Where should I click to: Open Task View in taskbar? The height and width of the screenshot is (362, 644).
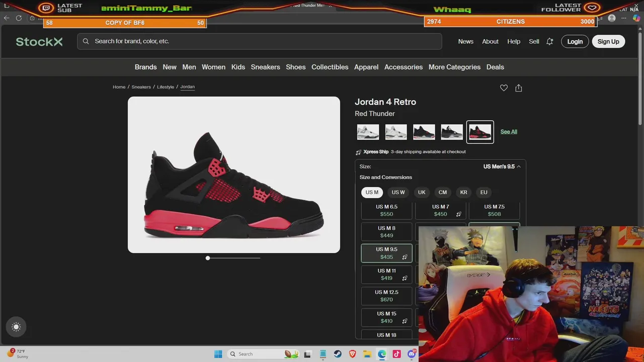click(307, 354)
